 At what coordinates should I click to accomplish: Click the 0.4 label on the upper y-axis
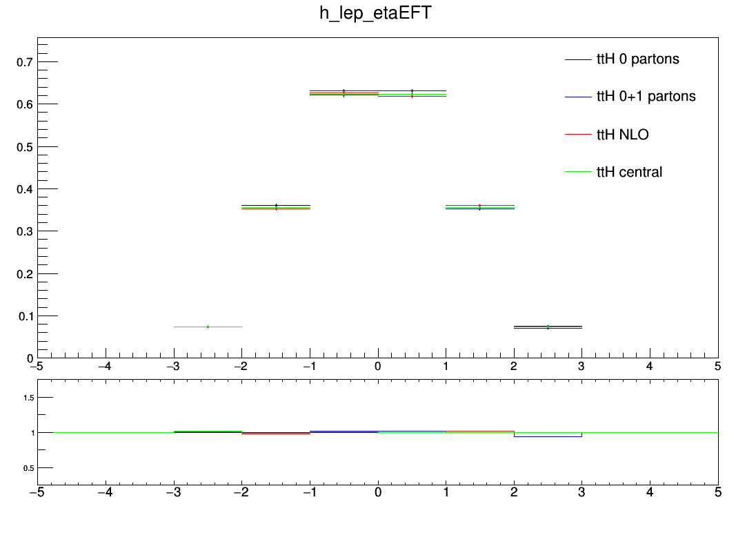coord(25,189)
